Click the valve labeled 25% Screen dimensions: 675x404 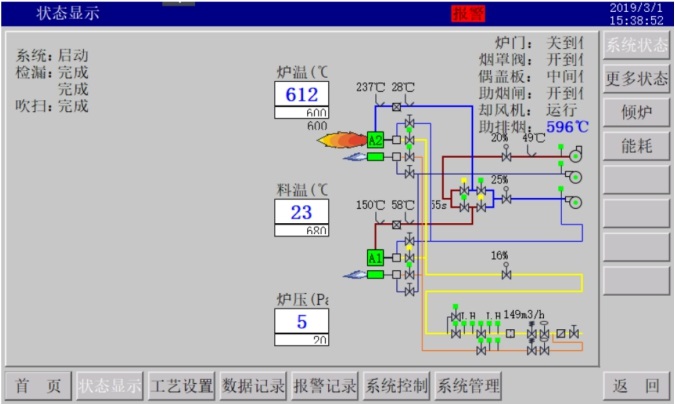tap(506, 197)
